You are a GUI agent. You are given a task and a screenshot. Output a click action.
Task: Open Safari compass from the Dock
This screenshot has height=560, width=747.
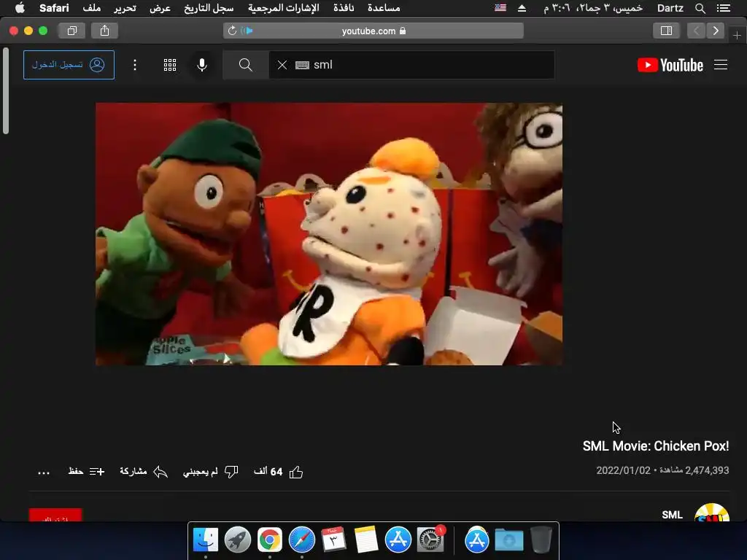tap(301, 540)
